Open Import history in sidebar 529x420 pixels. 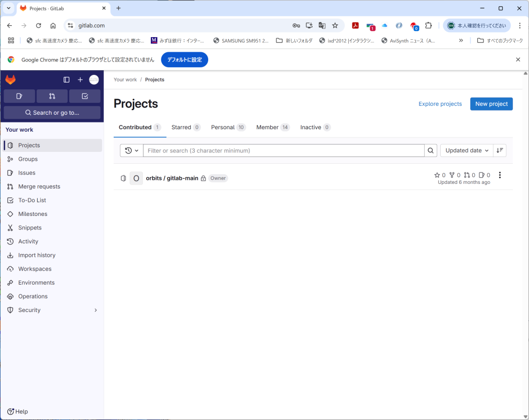click(53, 255)
